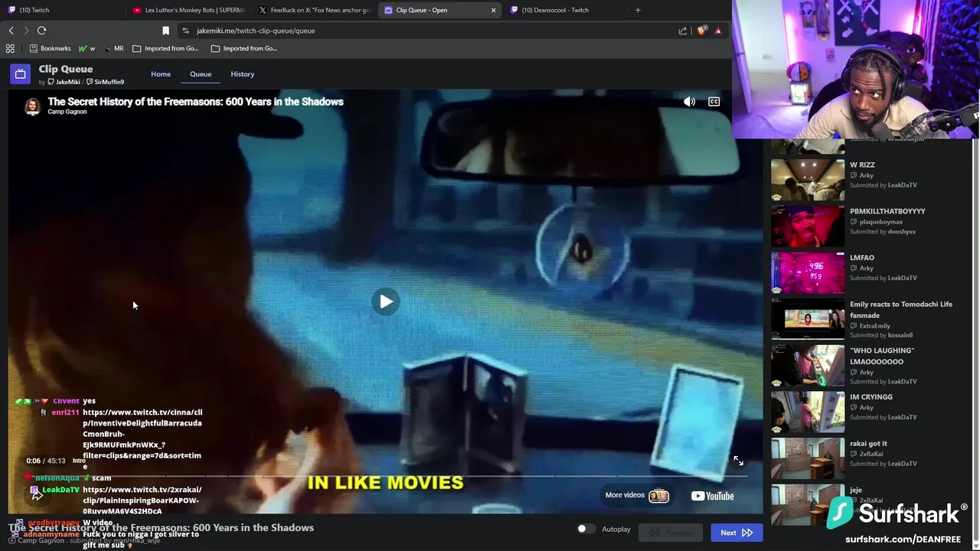Select the Emily reacts to Tomodachi Life thumbnail
This screenshot has width=980, height=551.
pyautogui.click(x=808, y=318)
